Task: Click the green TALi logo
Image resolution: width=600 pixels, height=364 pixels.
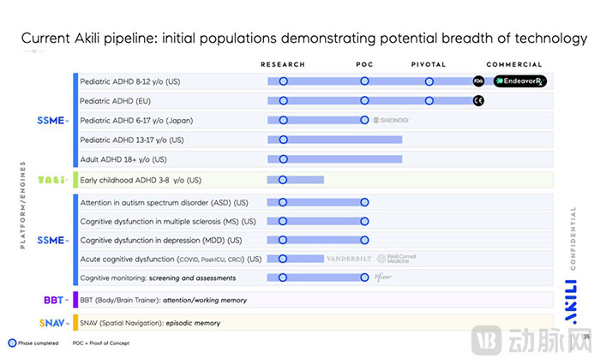Action: pos(51,180)
